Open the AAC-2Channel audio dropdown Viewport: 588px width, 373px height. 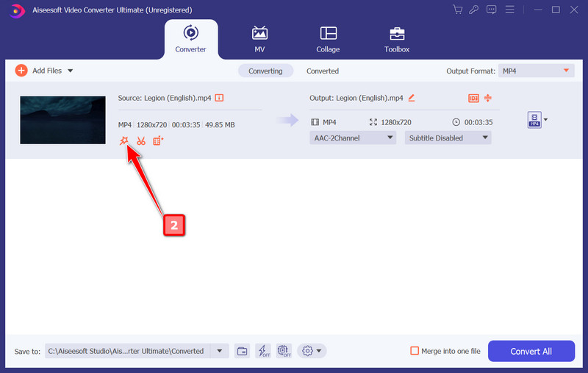(353, 138)
